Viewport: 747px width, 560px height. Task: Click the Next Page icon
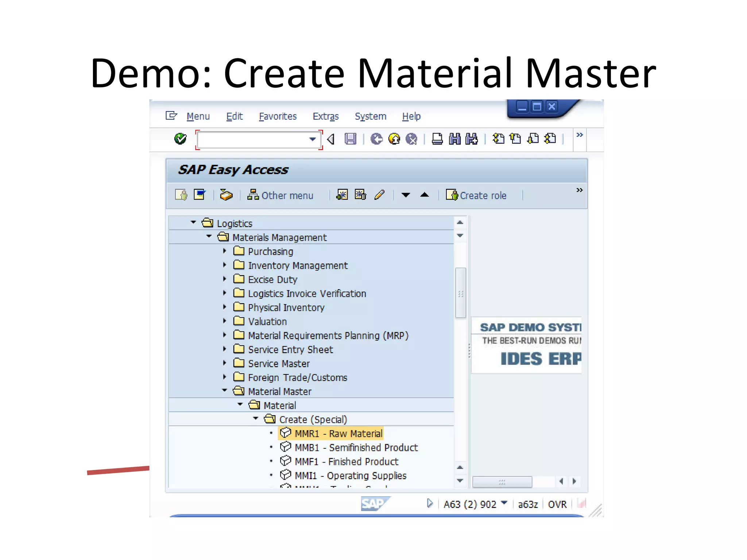(533, 139)
